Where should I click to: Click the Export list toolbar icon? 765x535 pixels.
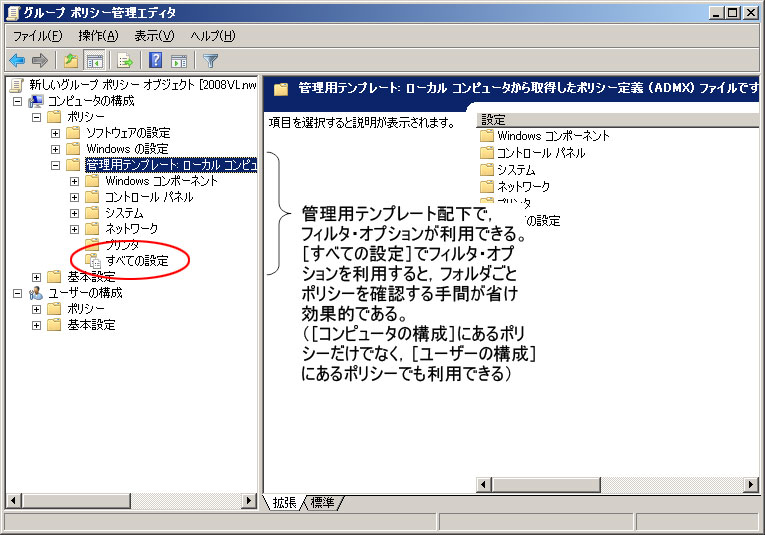pos(126,61)
